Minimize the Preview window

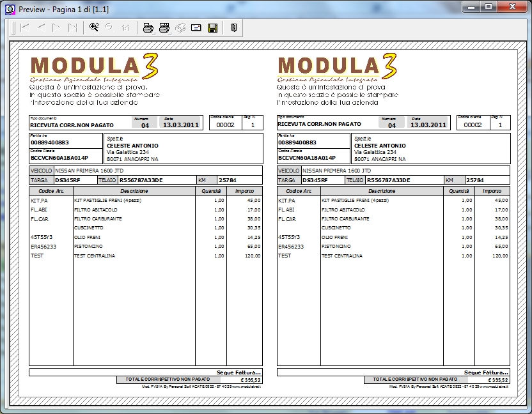pos(471,6)
